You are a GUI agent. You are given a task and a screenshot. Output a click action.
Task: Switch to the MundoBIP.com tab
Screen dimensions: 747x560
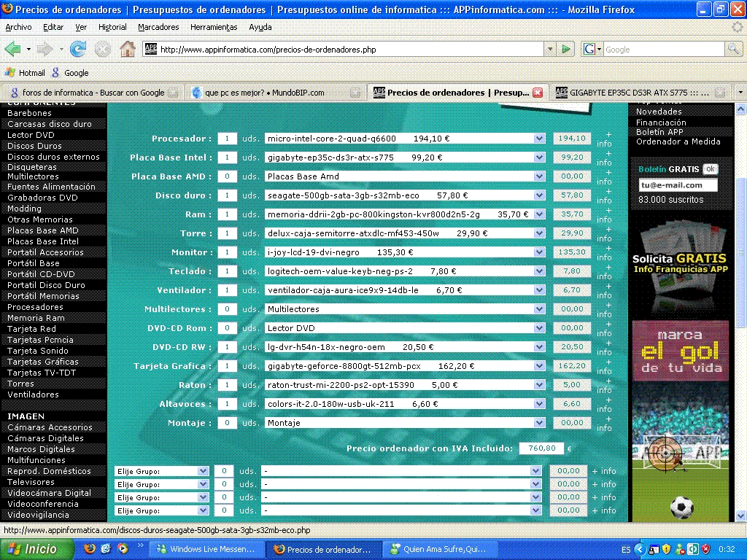pyautogui.click(x=275, y=93)
